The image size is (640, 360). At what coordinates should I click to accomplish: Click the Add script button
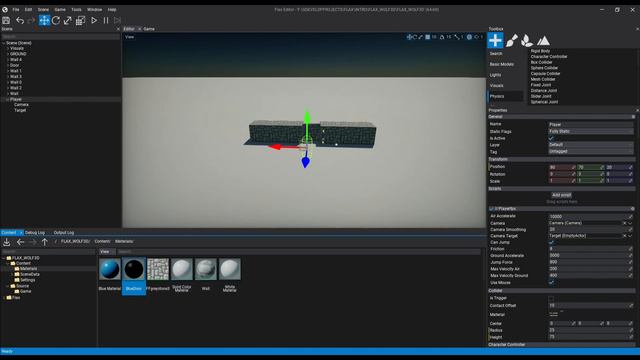tap(562, 195)
